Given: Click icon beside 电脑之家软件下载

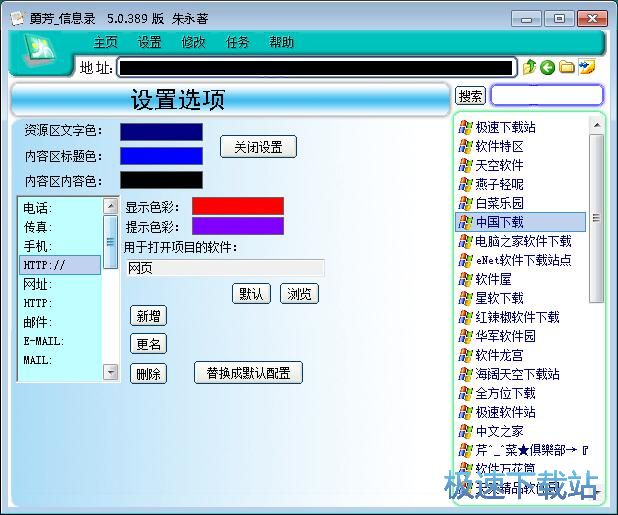Looking at the screenshot, I should 465,241.
